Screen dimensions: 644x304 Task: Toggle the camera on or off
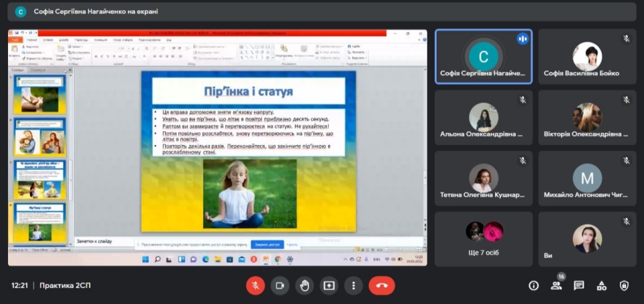[280, 285]
